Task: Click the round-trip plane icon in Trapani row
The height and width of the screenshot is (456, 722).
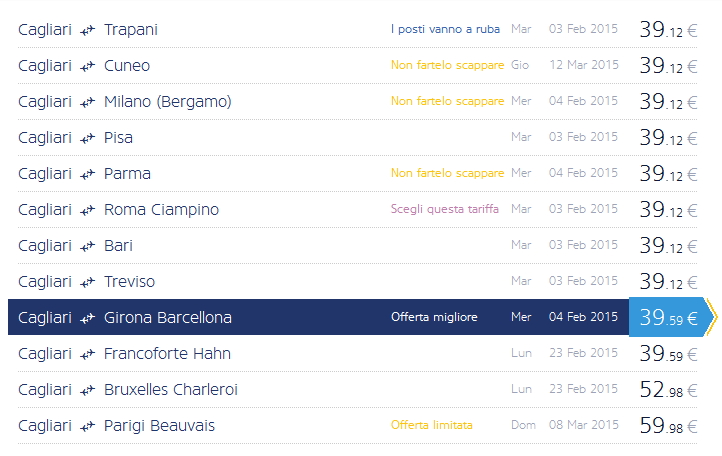Action: [88, 30]
